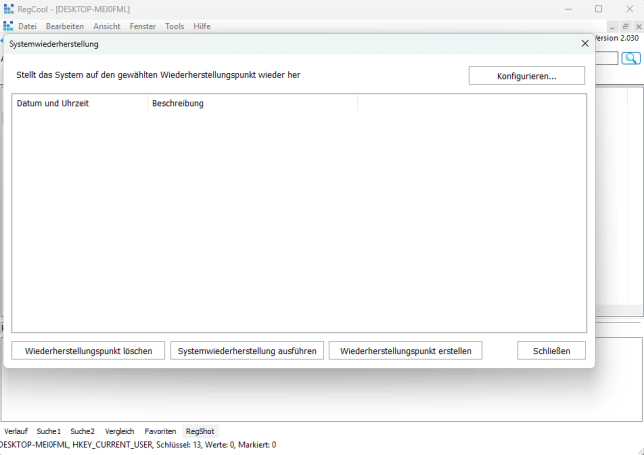Open the Bearbeiten menu

click(x=65, y=26)
